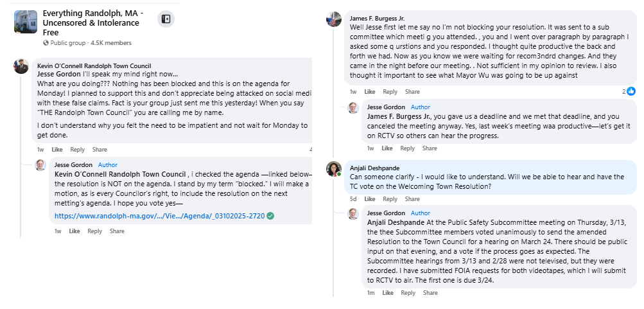Click James F. Burgess Jr.'s profile avatar
Image resolution: width=644 pixels, height=309 pixels.
[333, 19]
